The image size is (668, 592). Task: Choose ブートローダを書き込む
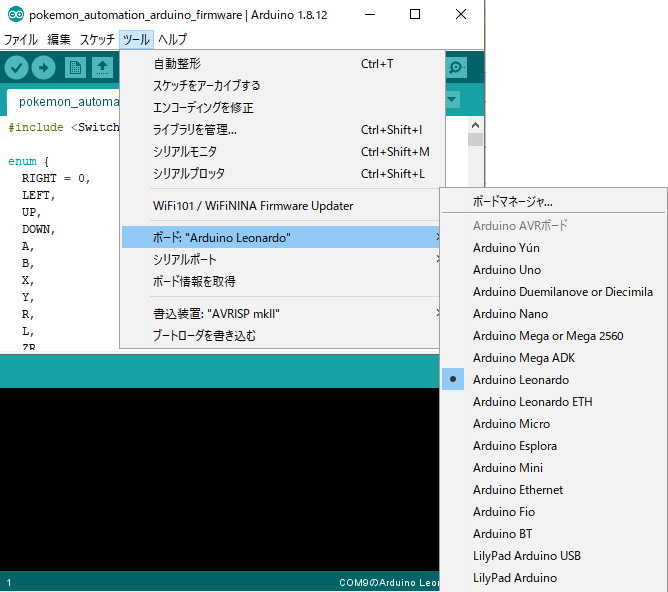[x=281, y=336]
